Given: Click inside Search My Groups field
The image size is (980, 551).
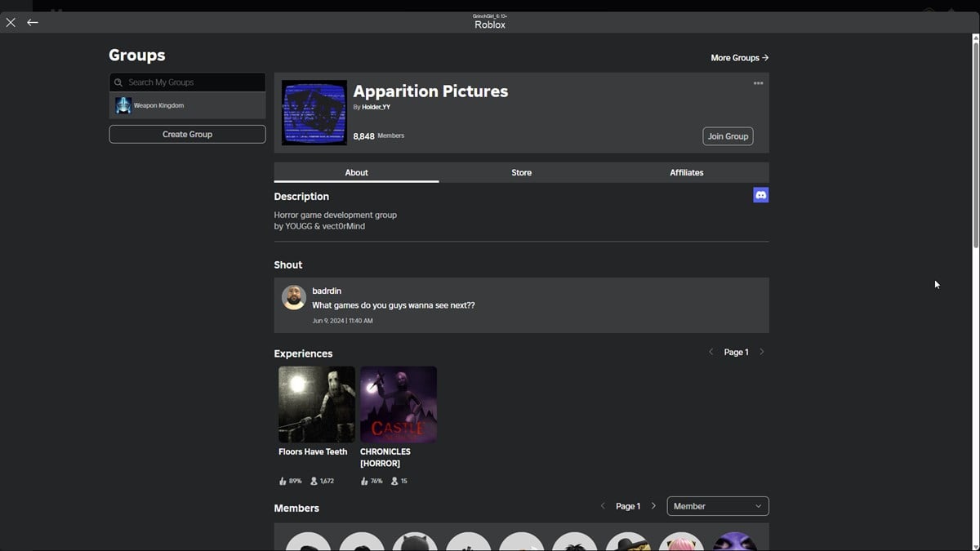Looking at the screenshot, I should click(x=192, y=82).
